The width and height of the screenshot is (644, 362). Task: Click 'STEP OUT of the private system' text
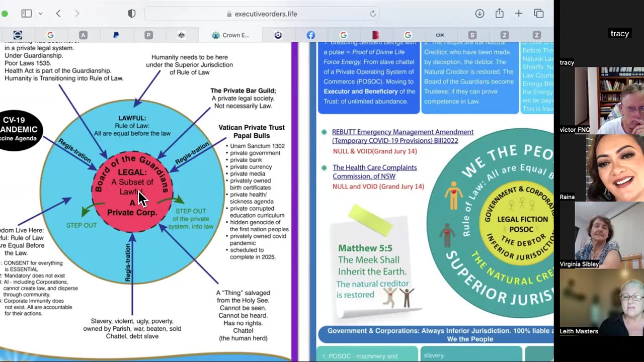point(191,219)
